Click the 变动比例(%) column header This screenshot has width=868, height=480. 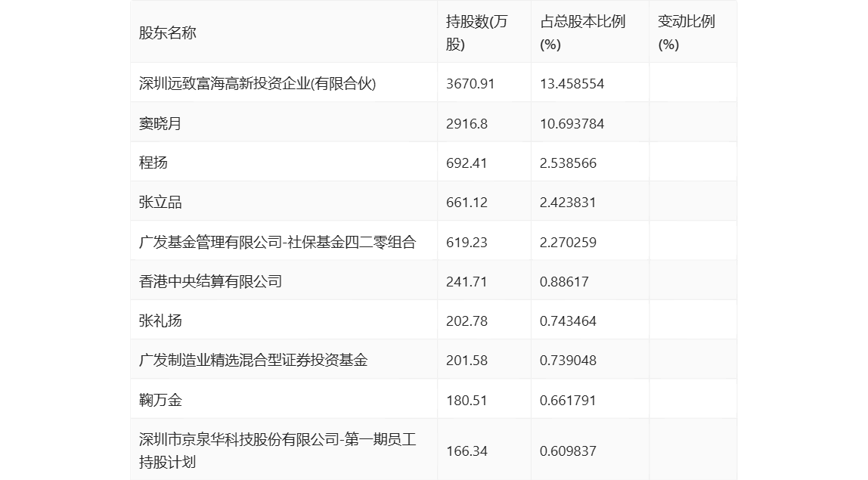point(686,33)
